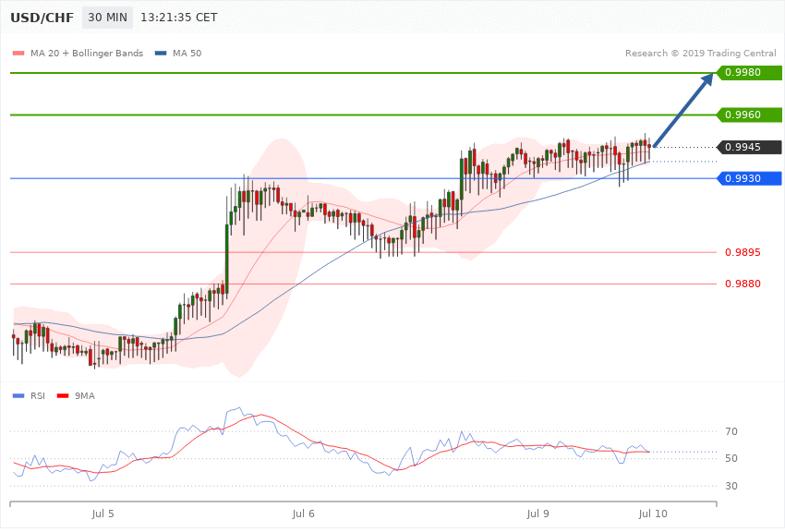Select the 0.9930 pivot price tag

(750, 178)
